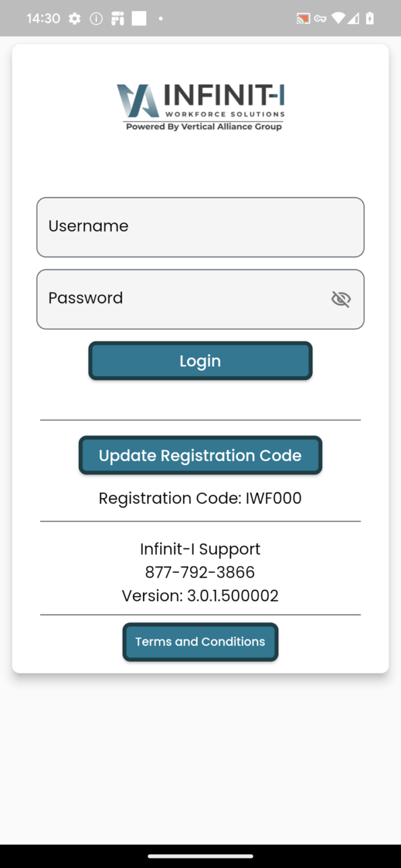Select the Registration Code IWF000 text
The height and width of the screenshot is (868, 401).
tap(200, 498)
